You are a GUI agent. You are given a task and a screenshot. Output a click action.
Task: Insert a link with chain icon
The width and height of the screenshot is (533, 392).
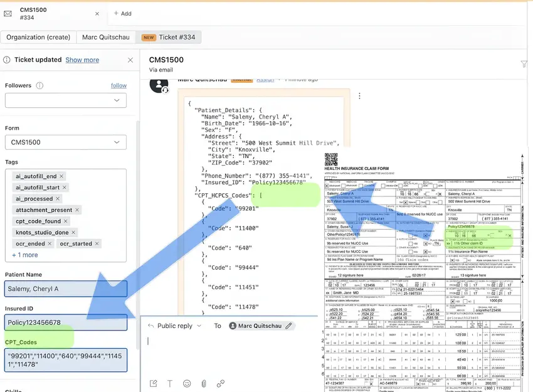click(221, 383)
